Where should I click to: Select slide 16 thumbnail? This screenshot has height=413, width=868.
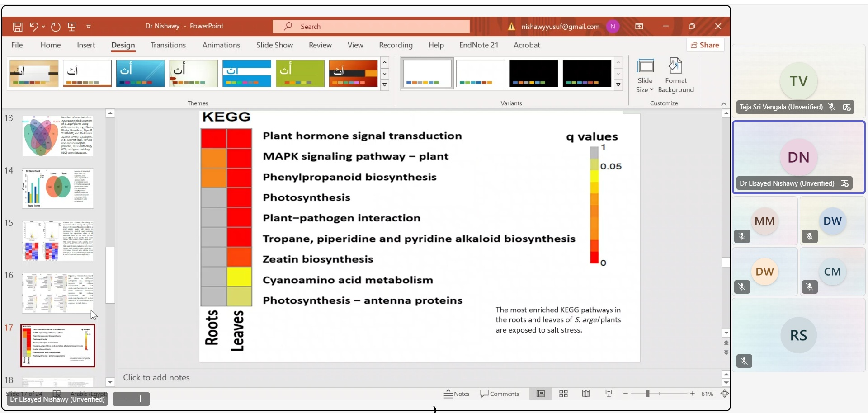tap(58, 293)
